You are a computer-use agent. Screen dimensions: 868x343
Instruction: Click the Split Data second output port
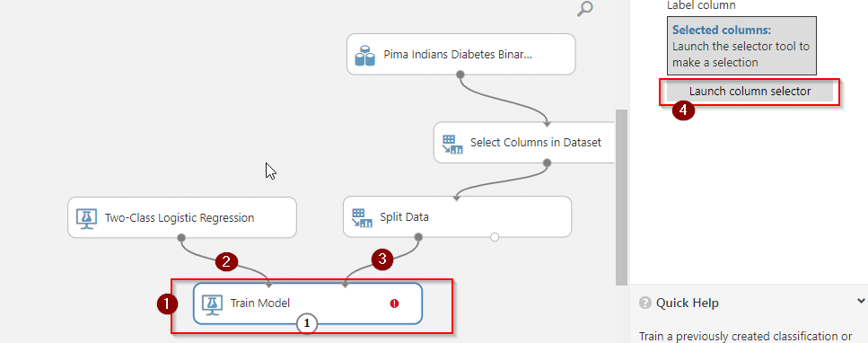(495, 237)
